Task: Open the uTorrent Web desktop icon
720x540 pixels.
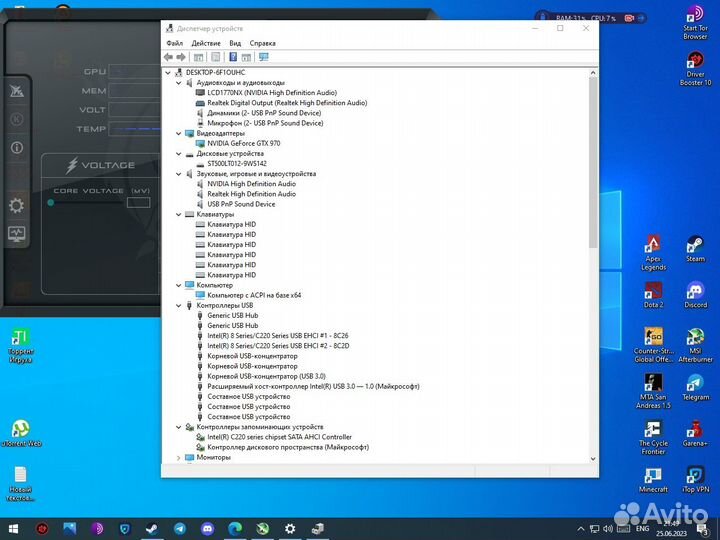Action: tap(21, 433)
